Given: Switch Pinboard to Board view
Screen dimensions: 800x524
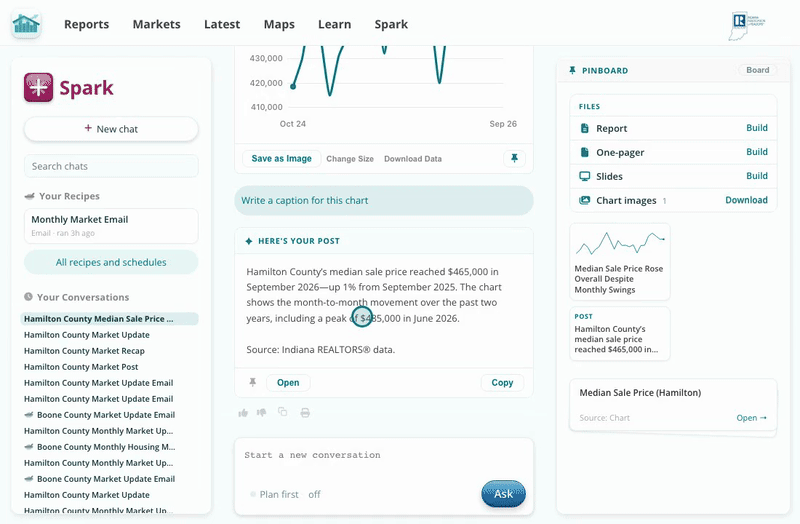Looking at the screenshot, I should click(x=758, y=70).
